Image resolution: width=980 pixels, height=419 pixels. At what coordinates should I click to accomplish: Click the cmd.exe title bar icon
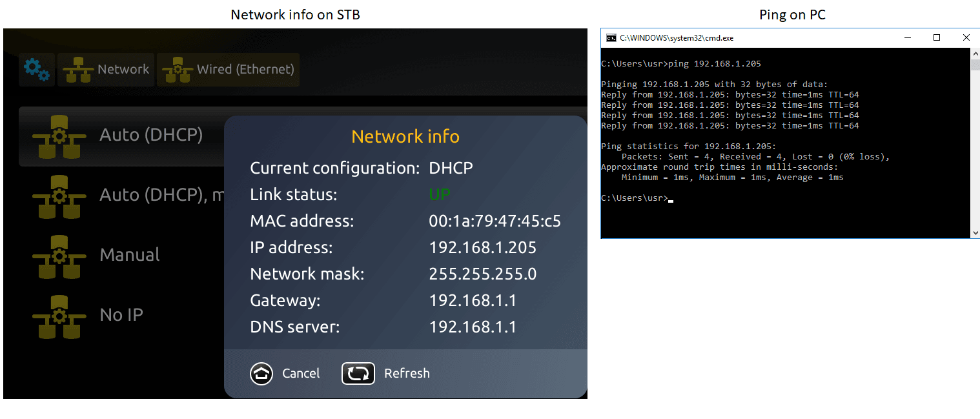tap(610, 38)
